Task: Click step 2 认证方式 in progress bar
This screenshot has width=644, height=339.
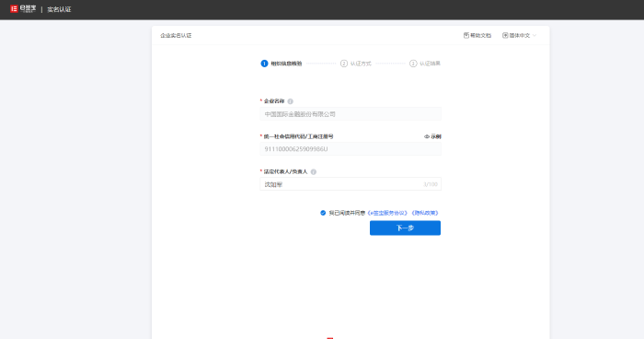Action: click(x=356, y=64)
